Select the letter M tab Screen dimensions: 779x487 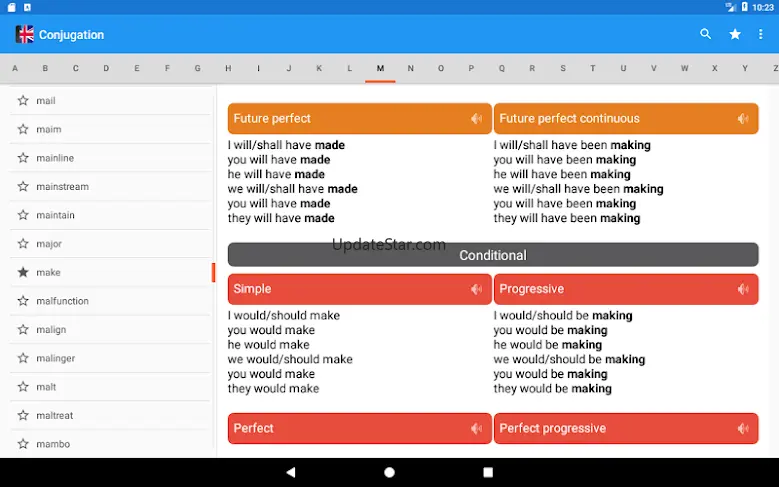(x=380, y=68)
